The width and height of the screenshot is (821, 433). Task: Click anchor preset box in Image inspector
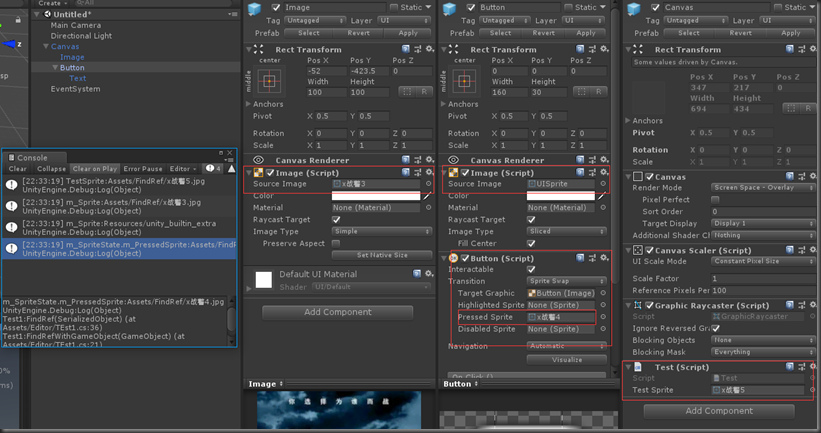[270, 81]
